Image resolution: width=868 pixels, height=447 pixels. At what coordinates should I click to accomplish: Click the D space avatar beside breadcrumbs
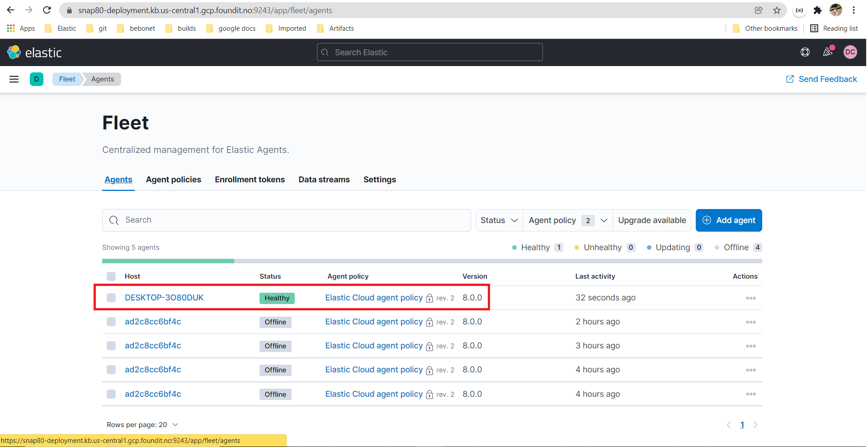pyautogui.click(x=37, y=79)
